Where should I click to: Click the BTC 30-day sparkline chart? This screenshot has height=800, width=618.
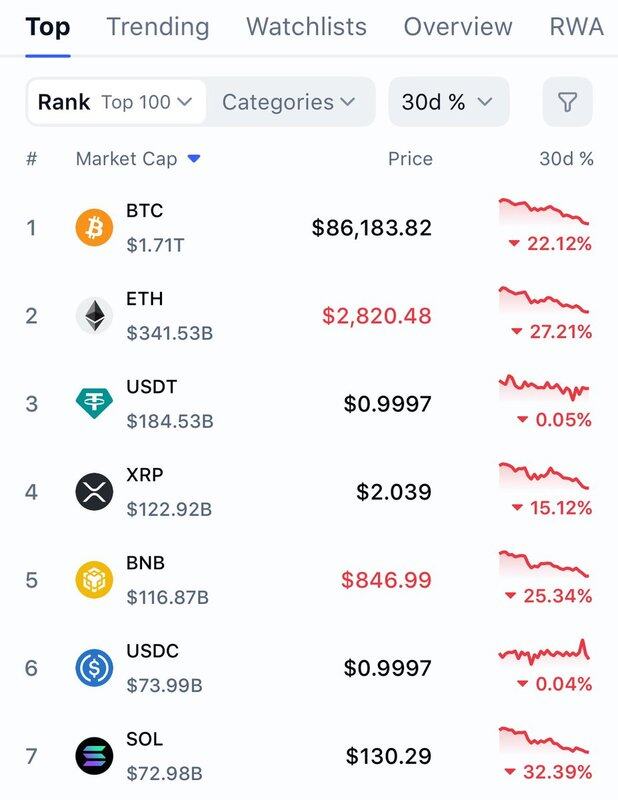coord(543,212)
